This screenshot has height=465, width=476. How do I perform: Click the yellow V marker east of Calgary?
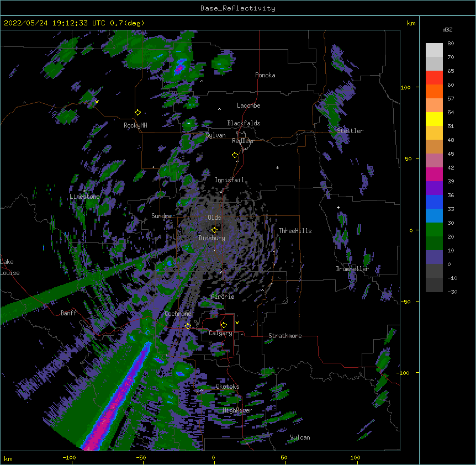pyautogui.click(x=237, y=323)
